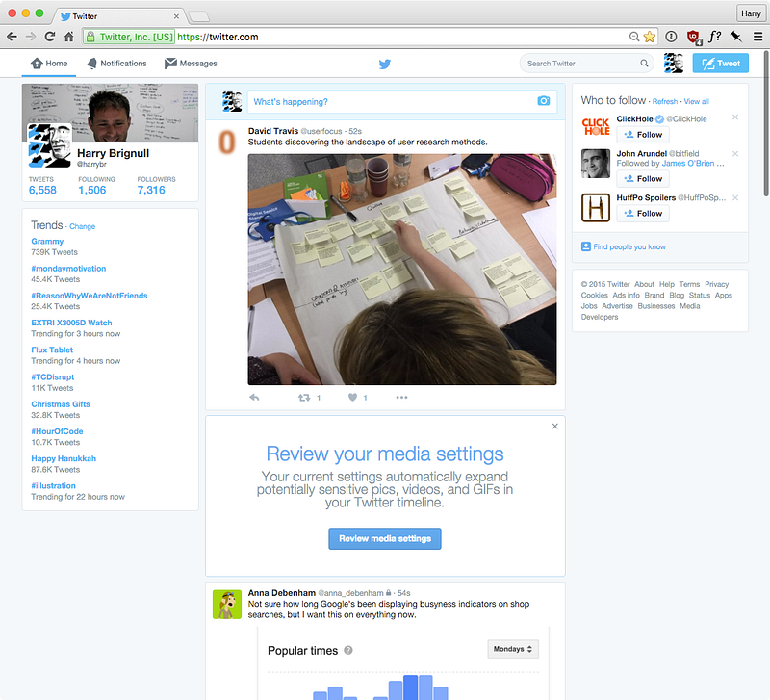770x700 pixels.
Task: Open the Privacy footer link
Action: [x=716, y=284]
